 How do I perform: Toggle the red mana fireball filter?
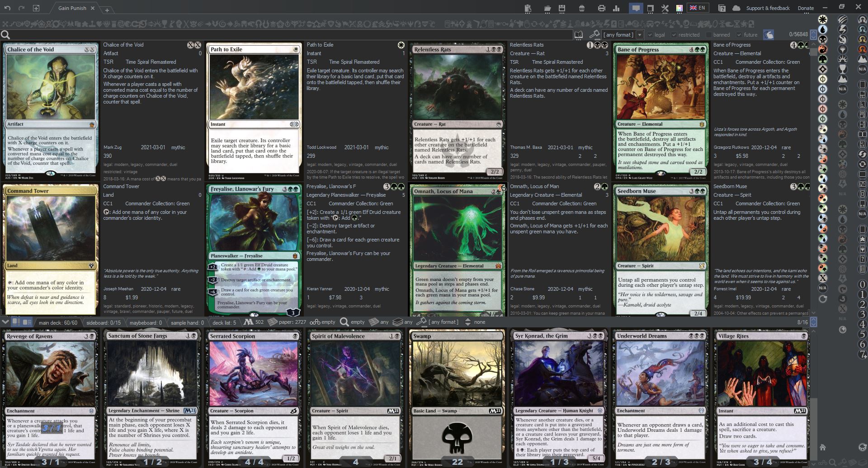[823, 49]
